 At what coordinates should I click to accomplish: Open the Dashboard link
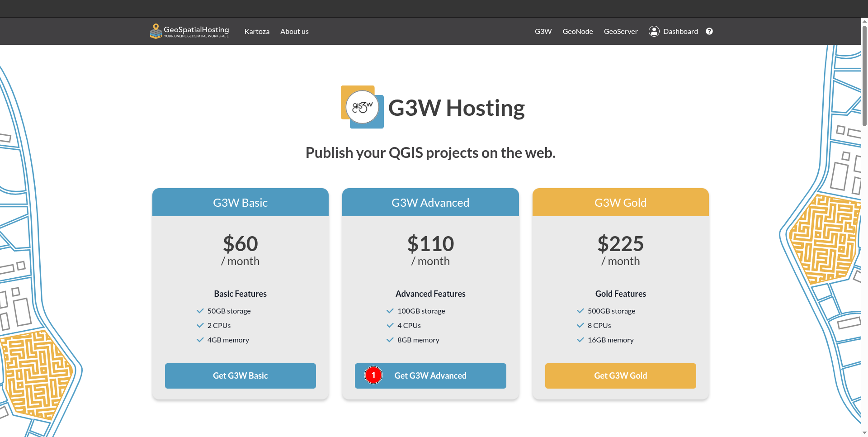pyautogui.click(x=680, y=31)
